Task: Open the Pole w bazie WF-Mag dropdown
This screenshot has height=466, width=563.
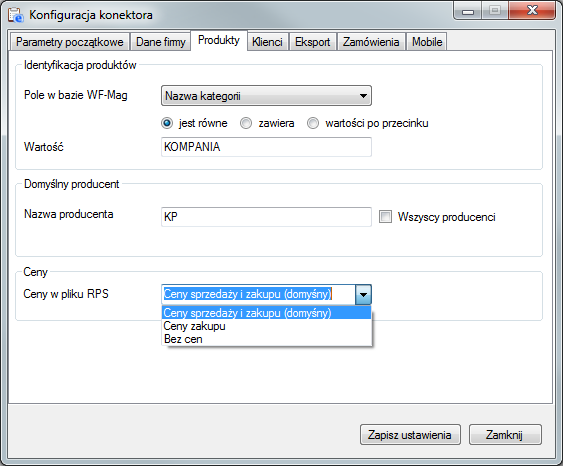Action: tap(266, 95)
